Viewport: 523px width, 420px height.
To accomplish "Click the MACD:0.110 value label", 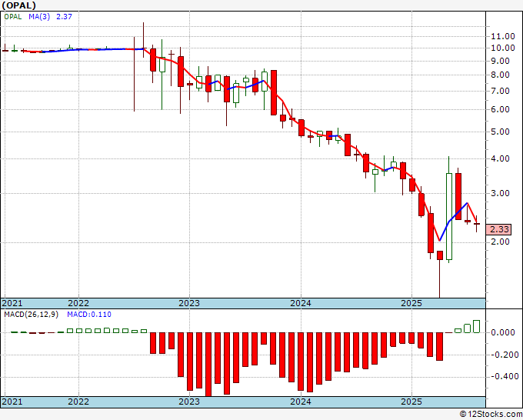I will click(89, 315).
